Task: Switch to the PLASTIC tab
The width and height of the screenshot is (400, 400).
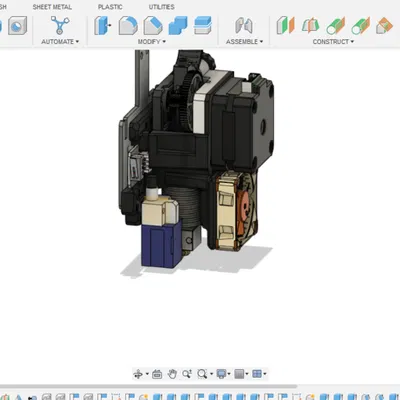Action: tap(110, 7)
